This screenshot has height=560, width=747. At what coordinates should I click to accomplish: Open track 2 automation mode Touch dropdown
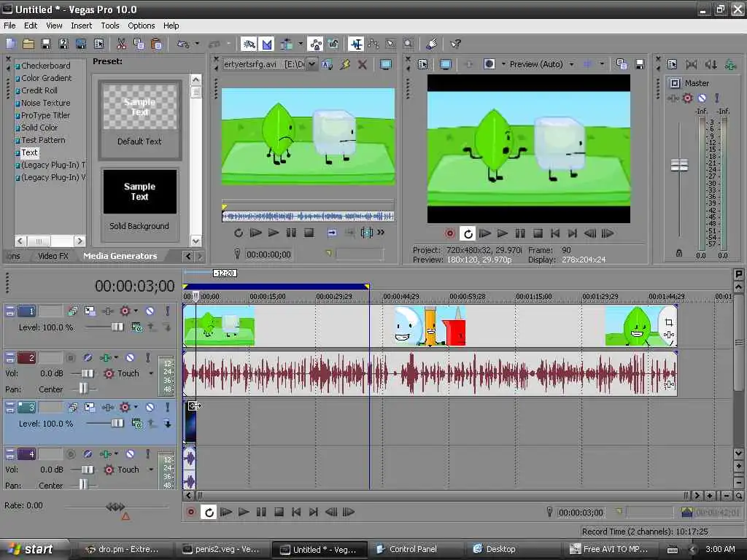[x=150, y=373]
